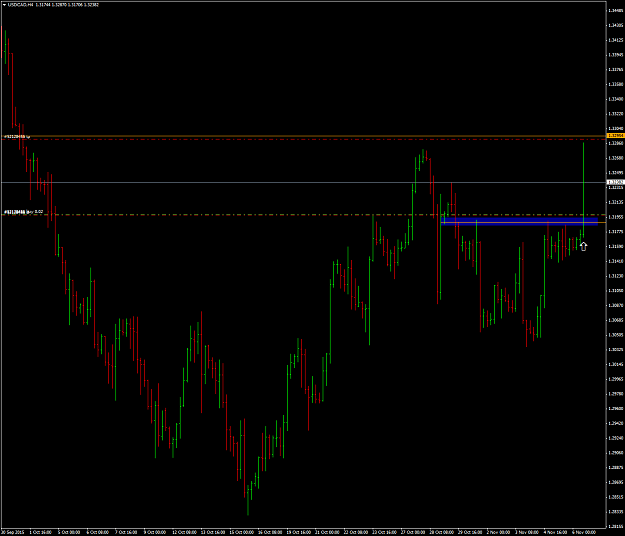Open the chart menu triangle beside USDCAD,H4
This screenshot has width=625, height=536.
pos(4,5)
